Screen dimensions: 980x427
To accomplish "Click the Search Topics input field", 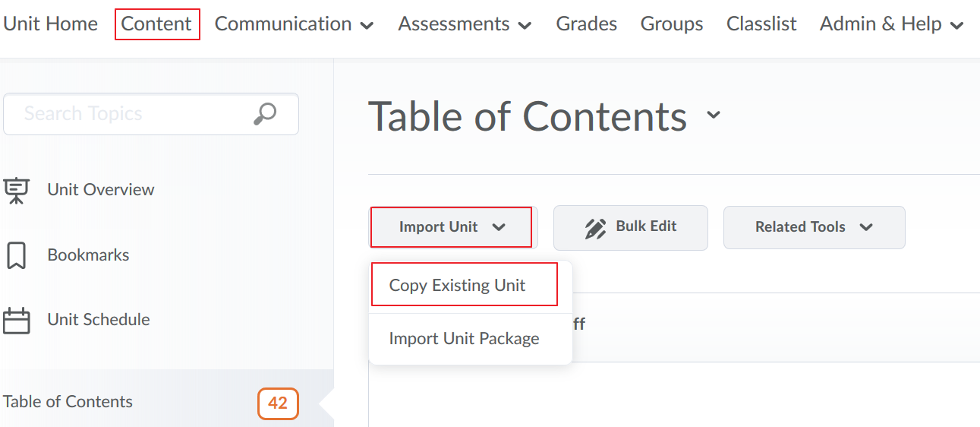I will point(151,114).
